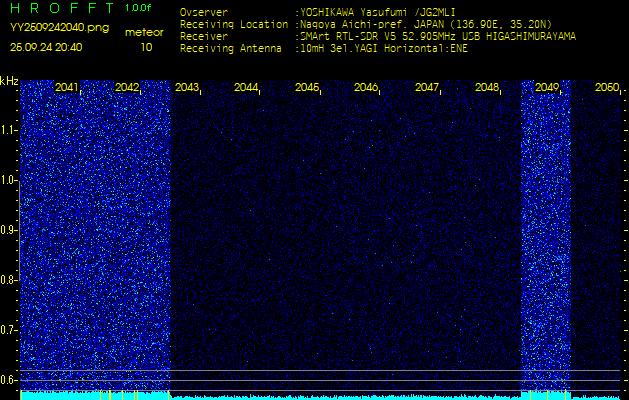This screenshot has height=400, width=629.
Task: Click the 0.9 frequency axis label
Action: tap(8, 230)
